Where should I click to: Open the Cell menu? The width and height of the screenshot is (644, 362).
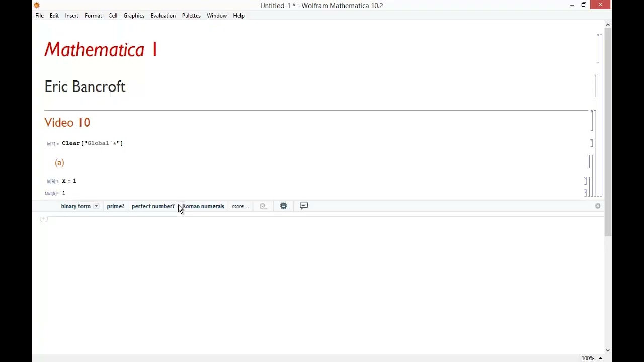(x=113, y=16)
